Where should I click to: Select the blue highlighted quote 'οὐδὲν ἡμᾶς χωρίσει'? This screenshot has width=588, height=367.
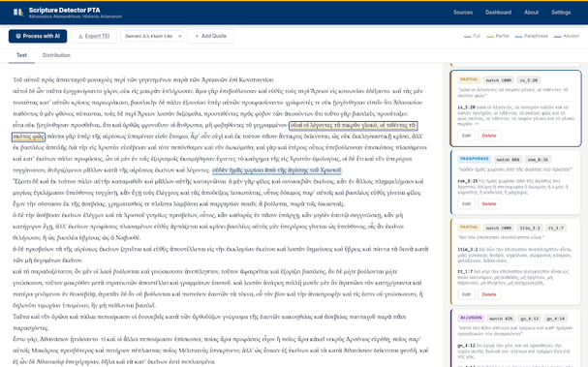[277, 170]
